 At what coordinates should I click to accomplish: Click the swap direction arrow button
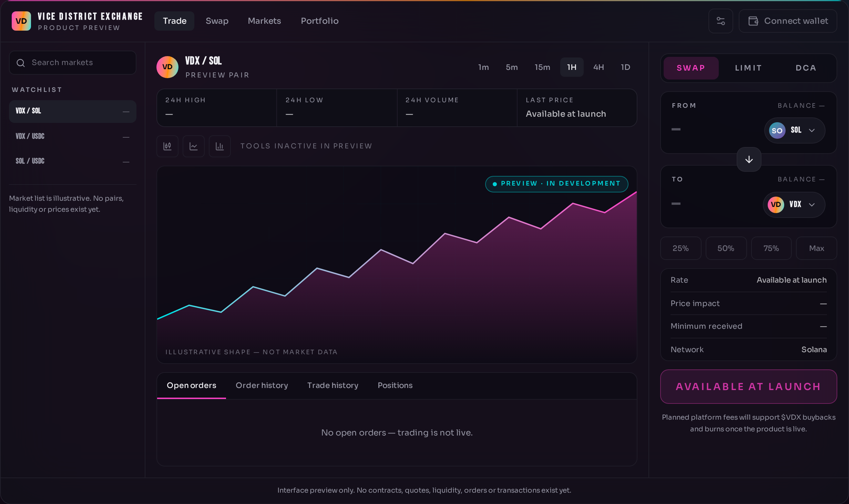[749, 159]
